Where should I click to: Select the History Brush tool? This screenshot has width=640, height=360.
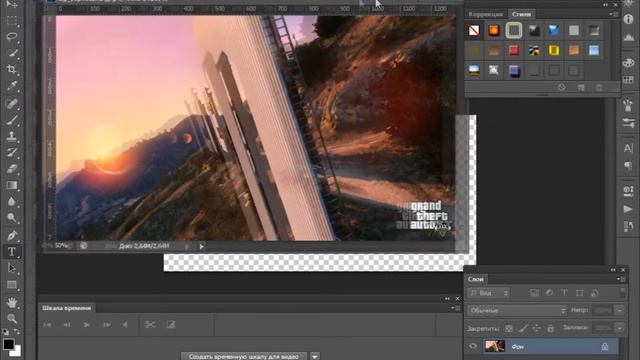(x=12, y=153)
